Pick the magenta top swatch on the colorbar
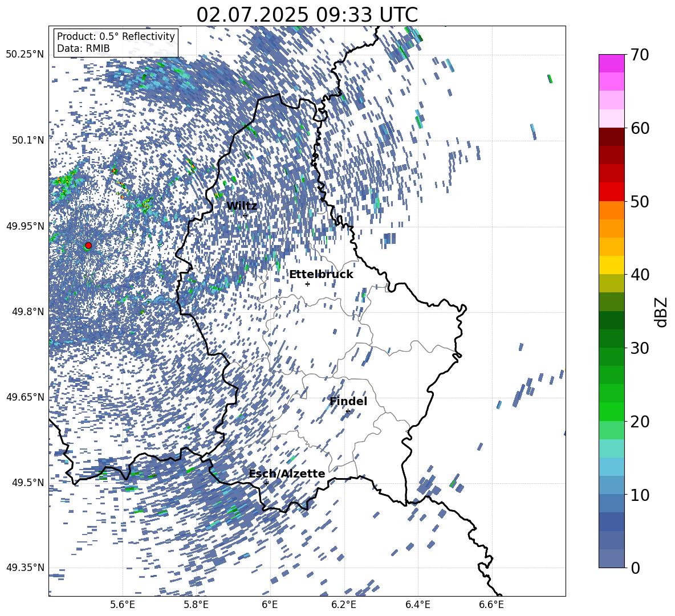The width and height of the screenshot is (675, 616). tap(612, 64)
